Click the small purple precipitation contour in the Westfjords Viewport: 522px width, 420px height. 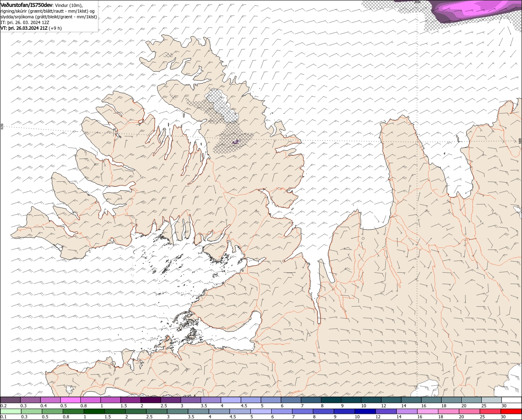coord(236,141)
